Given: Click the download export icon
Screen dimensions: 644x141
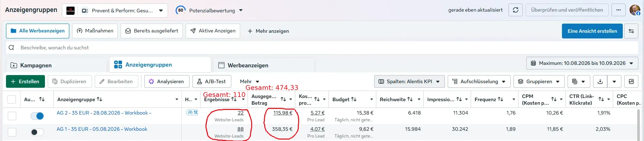Looking at the screenshot, I should [x=600, y=81].
